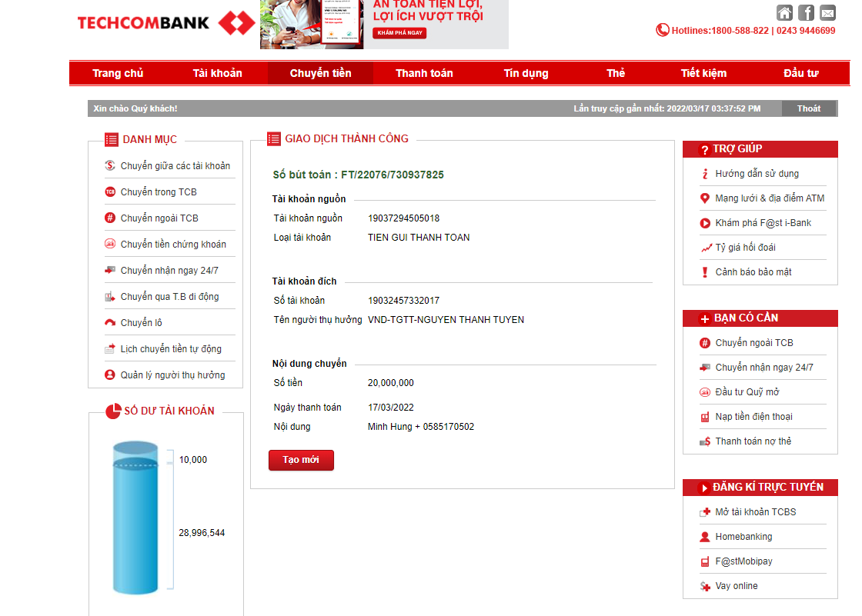Open Thanh toán nợ thẻ link
Screen dimensions: 862x616
[x=753, y=441]
